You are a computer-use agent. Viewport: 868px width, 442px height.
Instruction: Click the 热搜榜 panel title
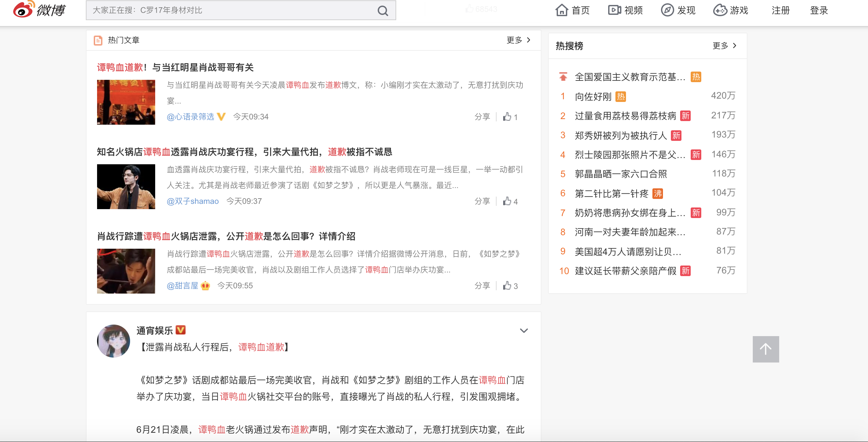pyautogui.click(x=569, y=46)
